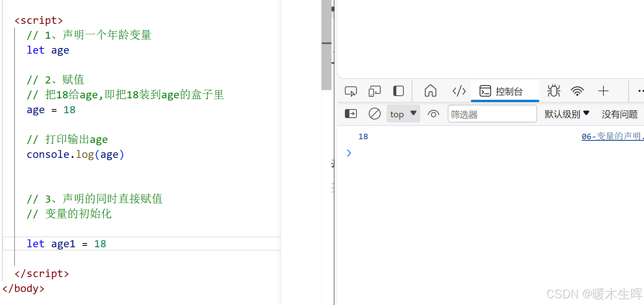Viewport: 644px width, 305px height.
Task: Click the 'let age1 = 18' line
Action: pos(66,244)
